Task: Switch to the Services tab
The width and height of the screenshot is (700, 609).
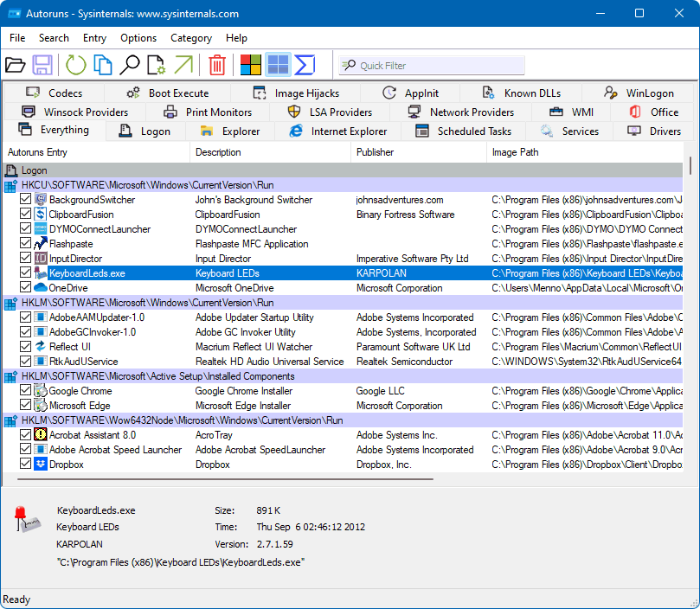Action: (x=569, y=131)
